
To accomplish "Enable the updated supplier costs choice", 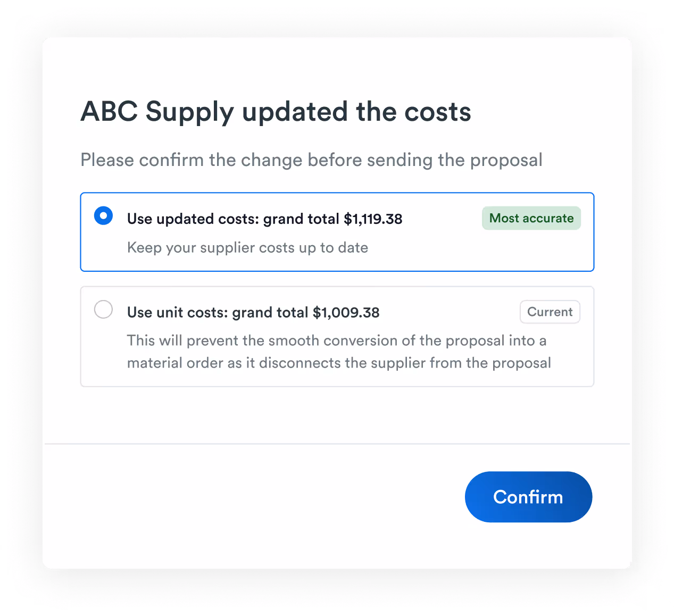I will click(103, 215).
